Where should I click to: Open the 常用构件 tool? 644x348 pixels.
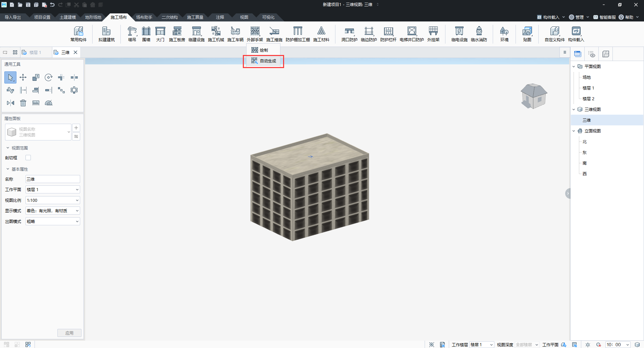(78, 34)
